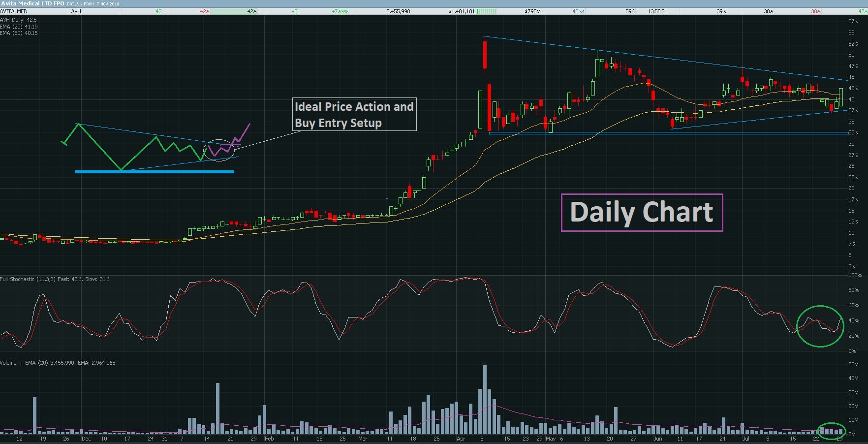Click the 3,455,990 volume cell in quote row
This screenshot has width=868, height=444.
point(398,11)
